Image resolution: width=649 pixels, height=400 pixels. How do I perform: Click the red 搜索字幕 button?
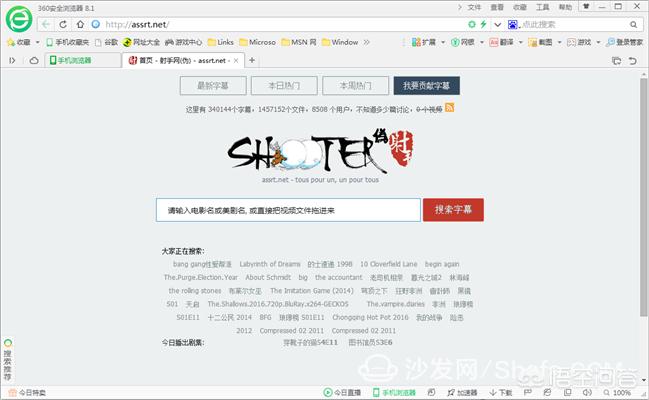(453, 210)
